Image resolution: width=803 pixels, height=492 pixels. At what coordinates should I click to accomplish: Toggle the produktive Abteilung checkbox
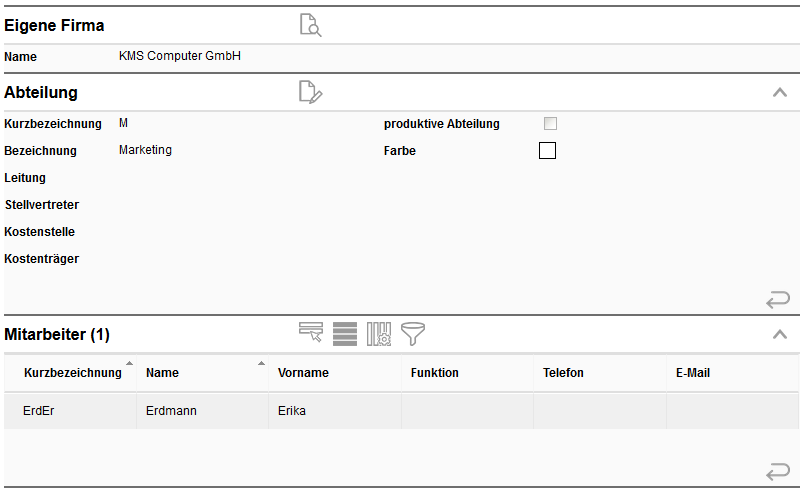(x=550, y=124)
